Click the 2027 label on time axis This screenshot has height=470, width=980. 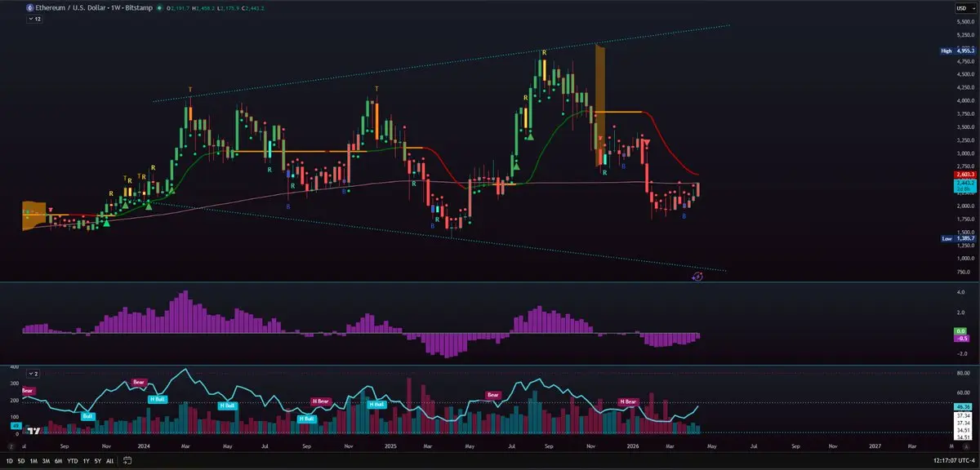875,446
